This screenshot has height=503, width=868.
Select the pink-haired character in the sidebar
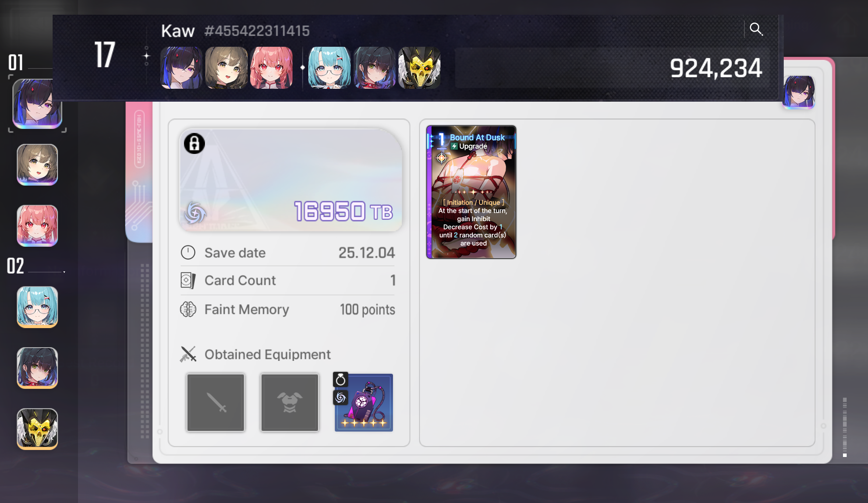[x=37, y=226]
